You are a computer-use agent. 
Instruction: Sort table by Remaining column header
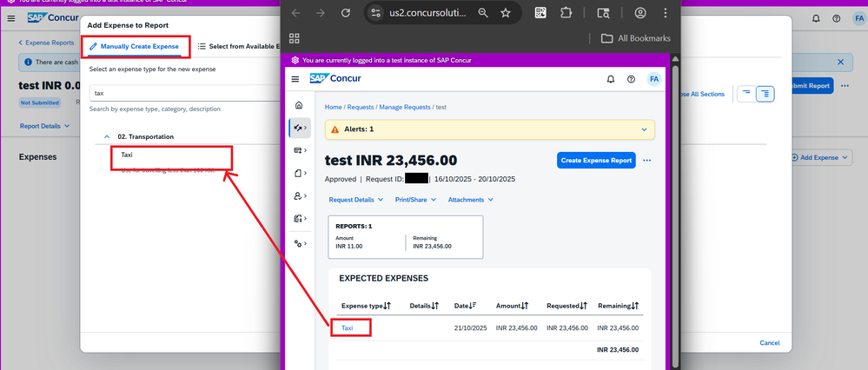point(619,306)
